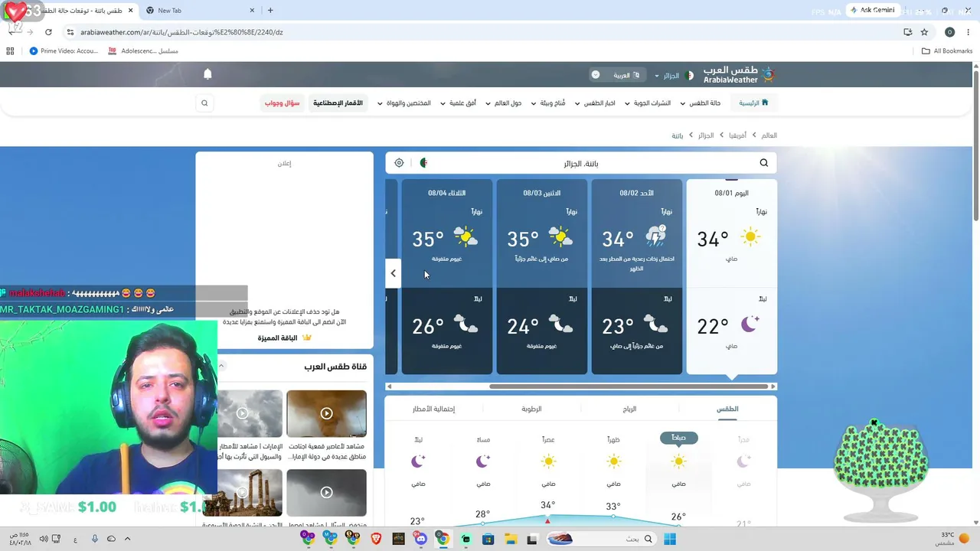980x551 pixels.
Task: Click the Ask Gemini button in Chrome
Action: click(872, 11)
